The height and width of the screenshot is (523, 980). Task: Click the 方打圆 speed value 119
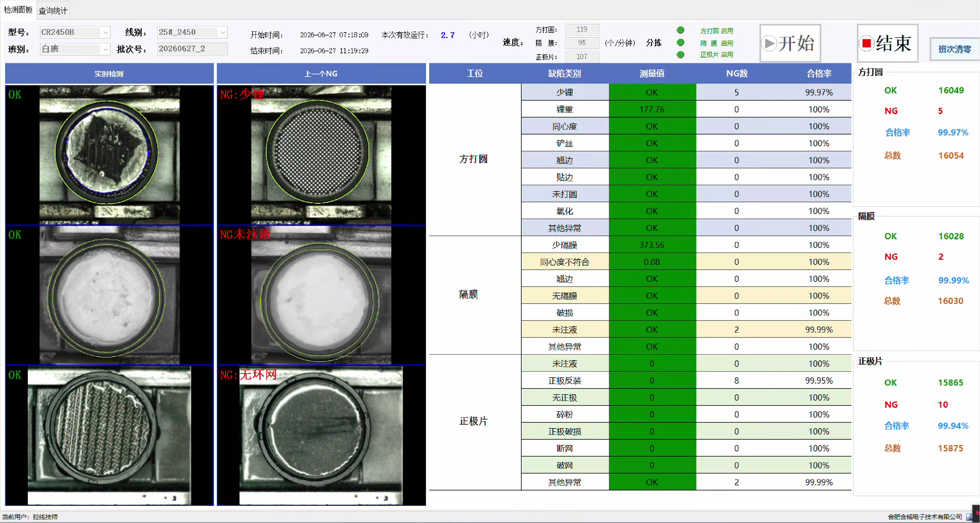(582, 29)
